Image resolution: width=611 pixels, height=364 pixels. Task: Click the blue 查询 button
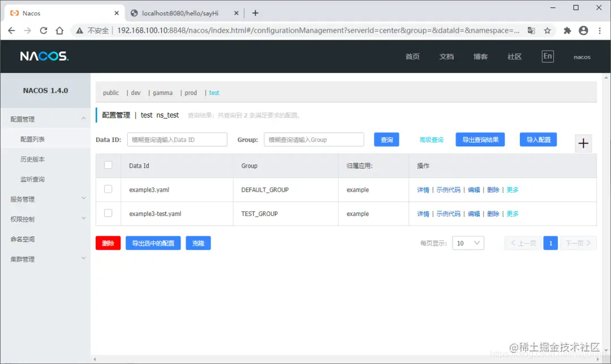(386, 140)
